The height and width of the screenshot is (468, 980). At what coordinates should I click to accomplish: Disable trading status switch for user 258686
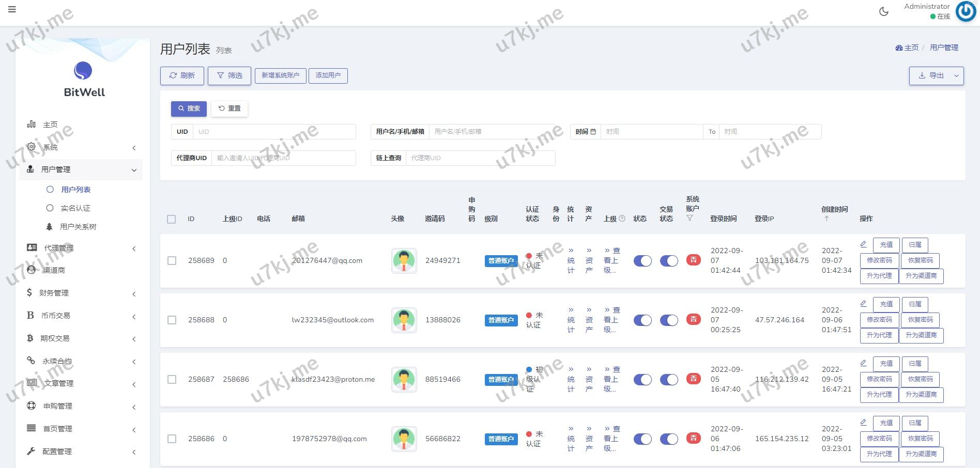click(669, 439)
